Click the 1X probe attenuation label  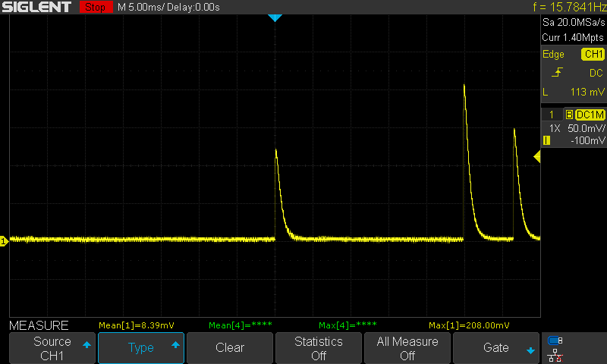[555, 128]
